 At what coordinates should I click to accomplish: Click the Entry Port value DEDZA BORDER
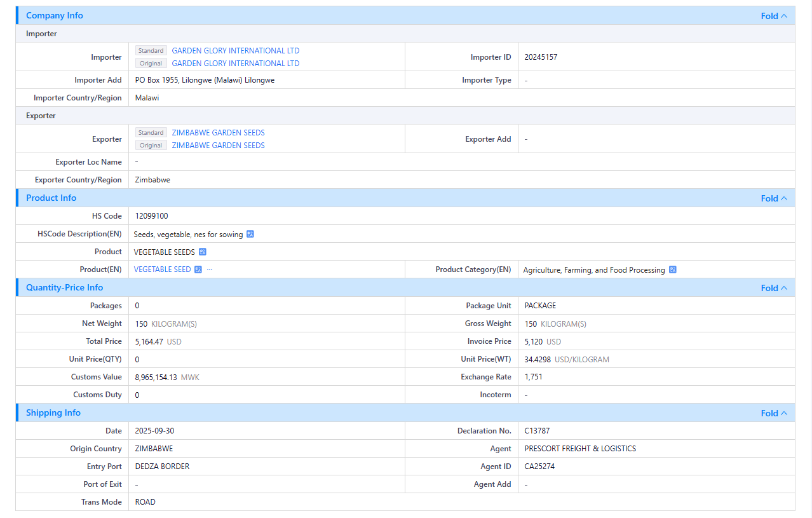click(x=163, y=467)
